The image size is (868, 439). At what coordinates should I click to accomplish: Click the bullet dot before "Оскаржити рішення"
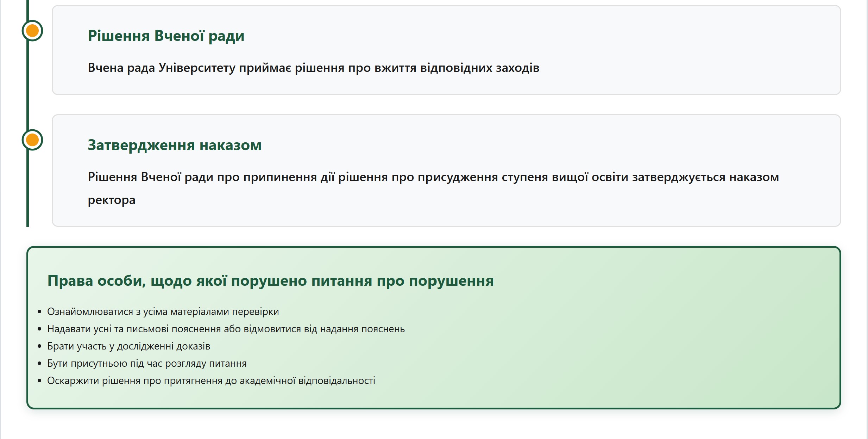tap(39, 381)
